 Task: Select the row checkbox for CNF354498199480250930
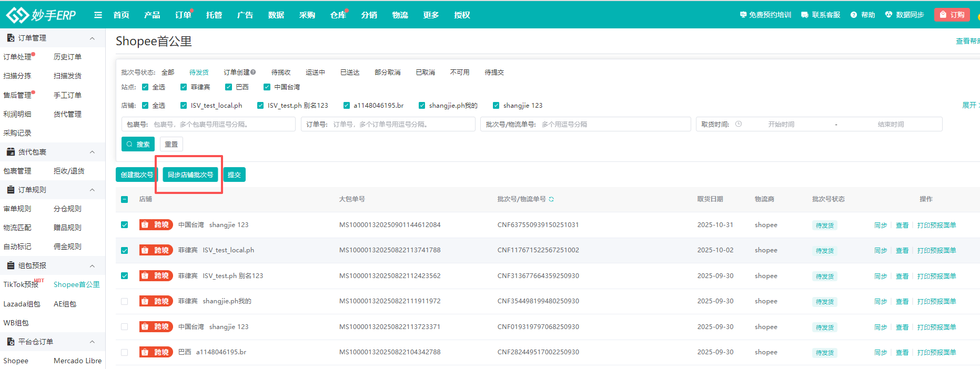pos(125,302)
